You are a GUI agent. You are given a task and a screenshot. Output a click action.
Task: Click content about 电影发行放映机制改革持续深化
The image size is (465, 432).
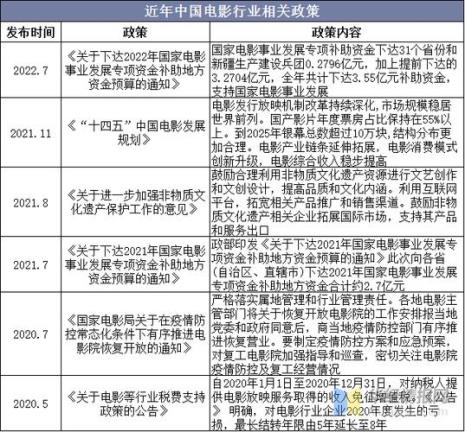tap(334, 133)
